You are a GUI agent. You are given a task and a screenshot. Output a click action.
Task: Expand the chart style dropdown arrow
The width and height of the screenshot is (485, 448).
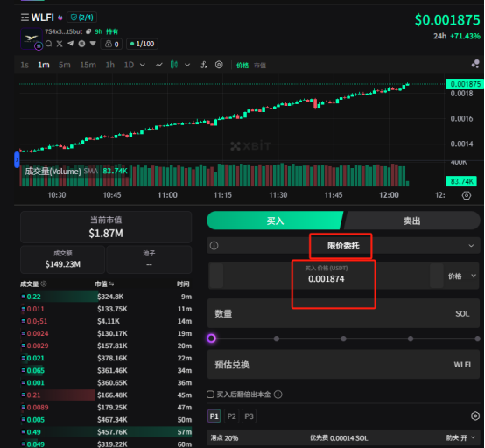[187, 65]
